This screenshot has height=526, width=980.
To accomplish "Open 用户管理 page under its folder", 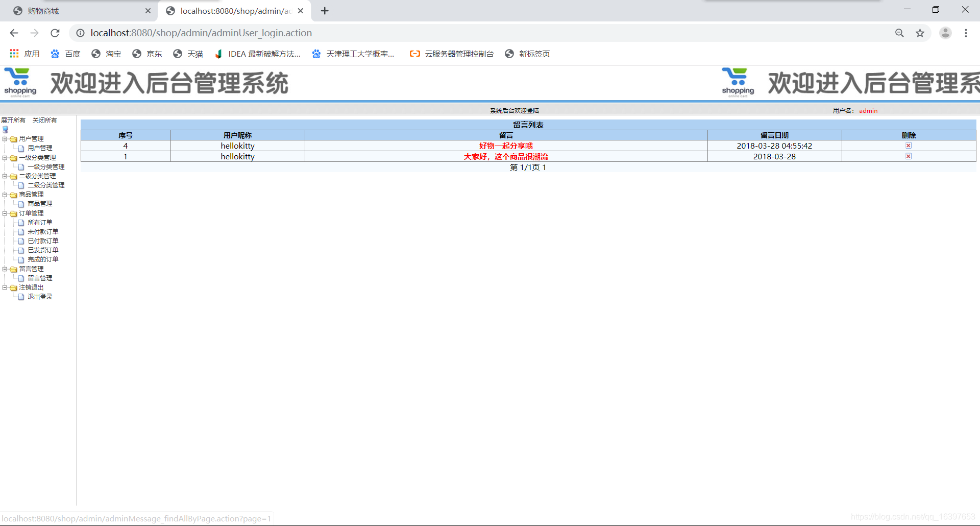I will tap(40, 148).
